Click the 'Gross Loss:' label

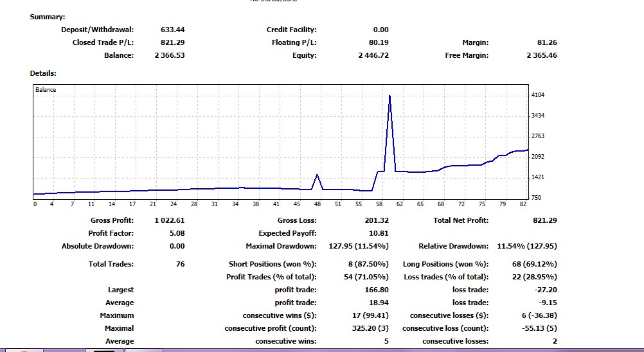click(x=297, y=220)
